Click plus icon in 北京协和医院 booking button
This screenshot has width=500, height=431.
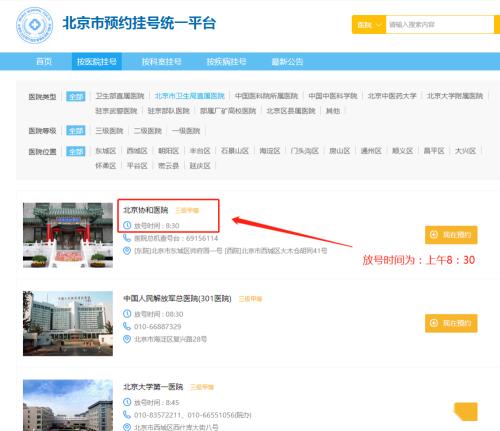pos(434,235)
